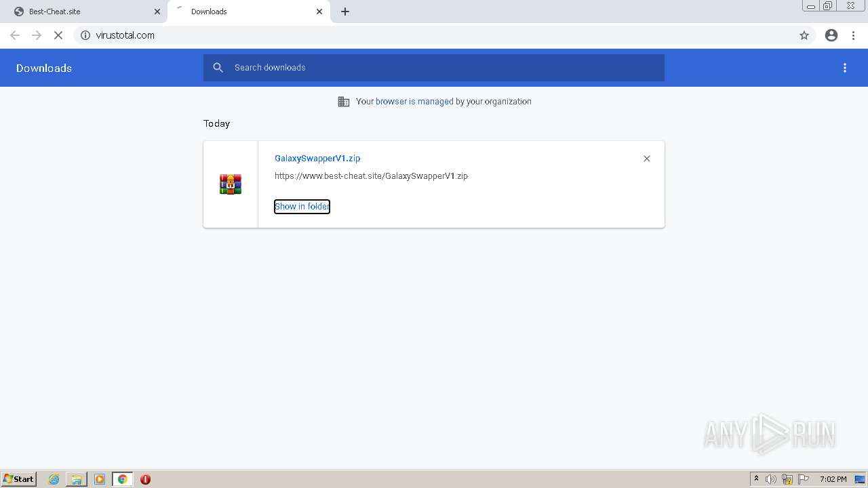Open Windows Media Player from taskbar
The image size is (868, 488).
(100, 479)
